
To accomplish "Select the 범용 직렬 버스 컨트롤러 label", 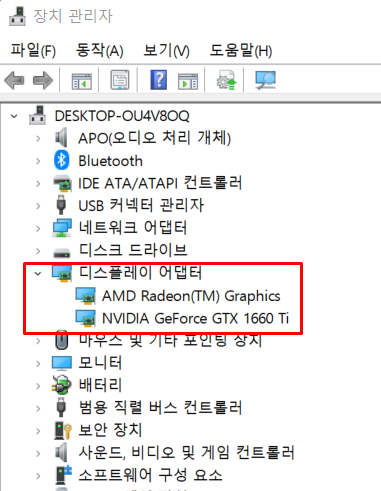I will pyautogui.click(x=160, y=408).
